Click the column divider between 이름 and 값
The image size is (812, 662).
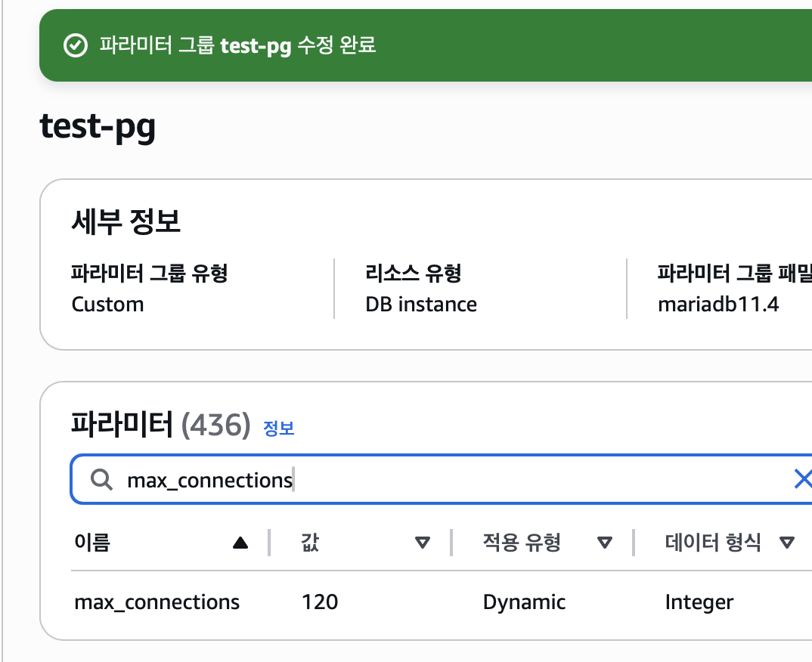(x=269, y=543)
